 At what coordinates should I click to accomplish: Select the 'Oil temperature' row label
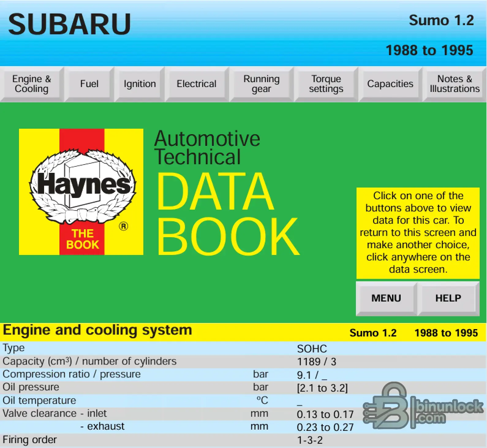point(39,401)
